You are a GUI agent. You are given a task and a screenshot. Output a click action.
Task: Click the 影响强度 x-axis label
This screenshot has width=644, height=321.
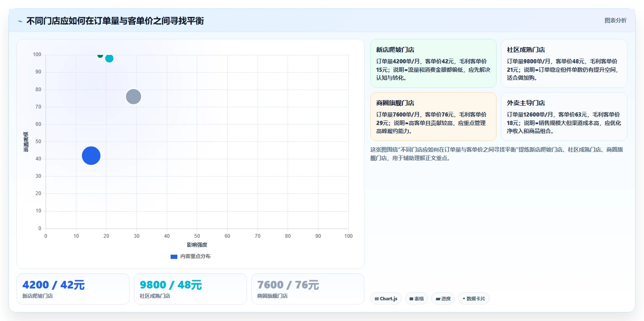197,245
